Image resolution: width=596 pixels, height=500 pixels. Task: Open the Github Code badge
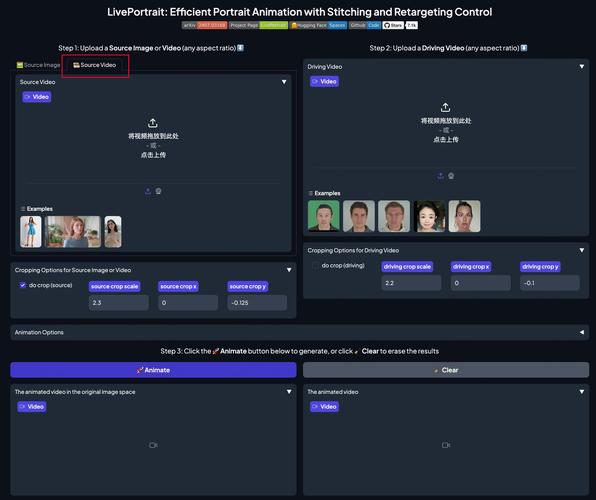click(365, 25)
